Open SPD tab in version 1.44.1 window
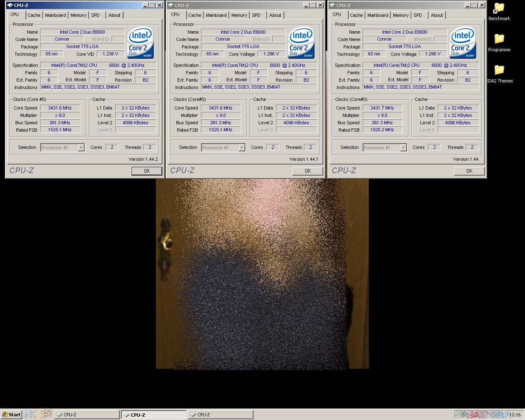525x420 pixels. 256,15
